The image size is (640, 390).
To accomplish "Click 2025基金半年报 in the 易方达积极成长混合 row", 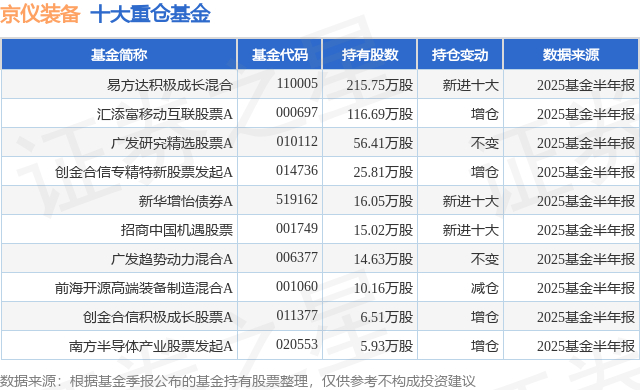I will pos(586,85).
